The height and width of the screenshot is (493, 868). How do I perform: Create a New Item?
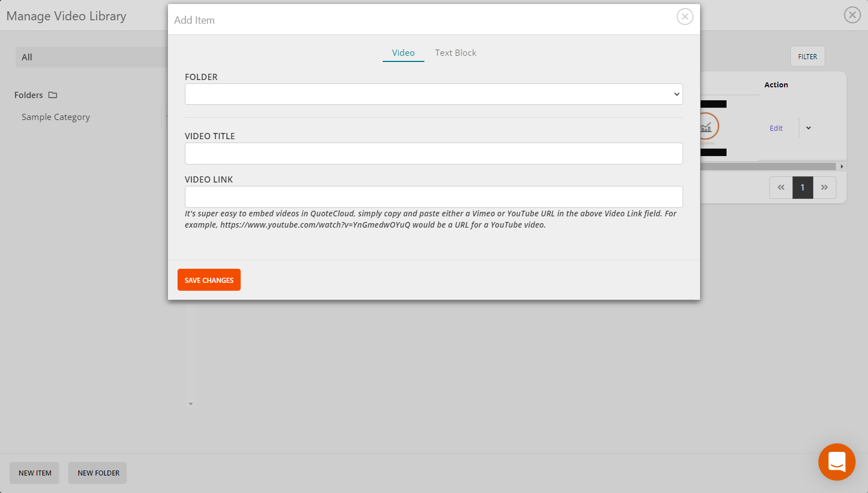[34, 473]
